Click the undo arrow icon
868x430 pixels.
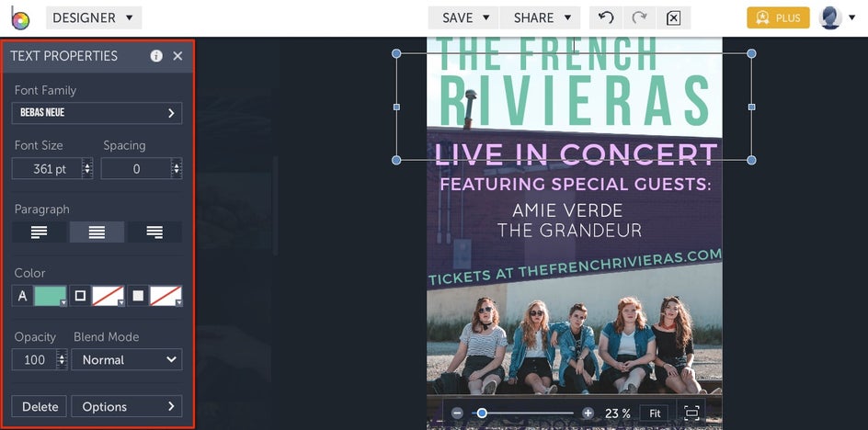[x=606, y=17]
